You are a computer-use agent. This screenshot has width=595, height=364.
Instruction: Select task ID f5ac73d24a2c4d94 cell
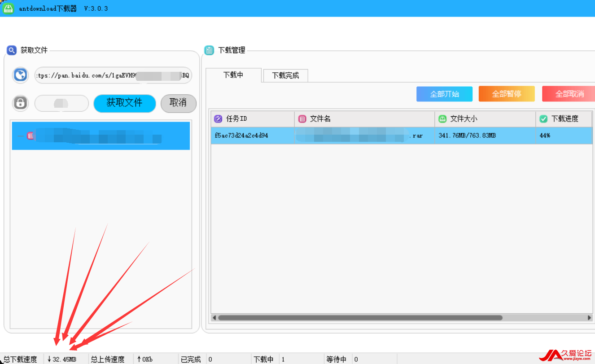click(253, 136)
